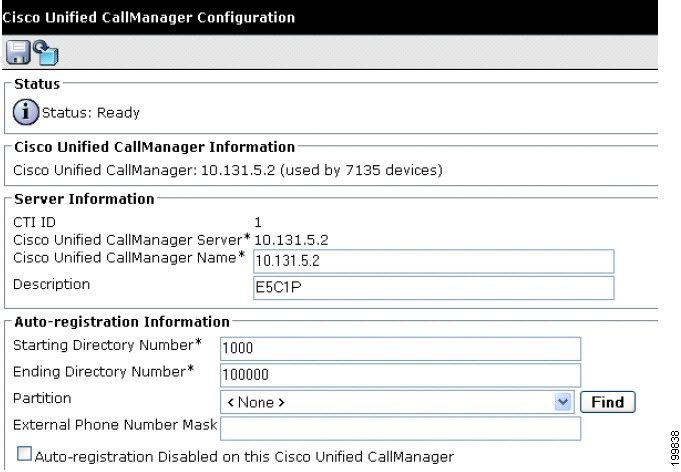Click the Cisco Unified CallManager Configuration title

[x=149, y=17]
